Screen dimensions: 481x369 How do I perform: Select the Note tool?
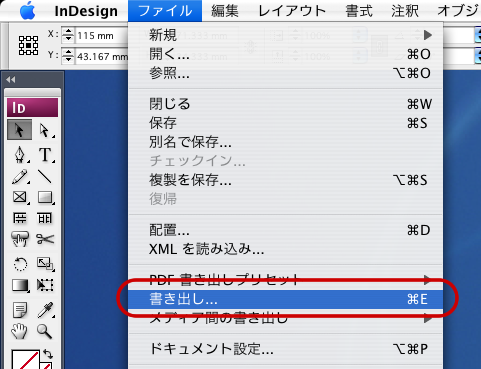pos(20,310)
